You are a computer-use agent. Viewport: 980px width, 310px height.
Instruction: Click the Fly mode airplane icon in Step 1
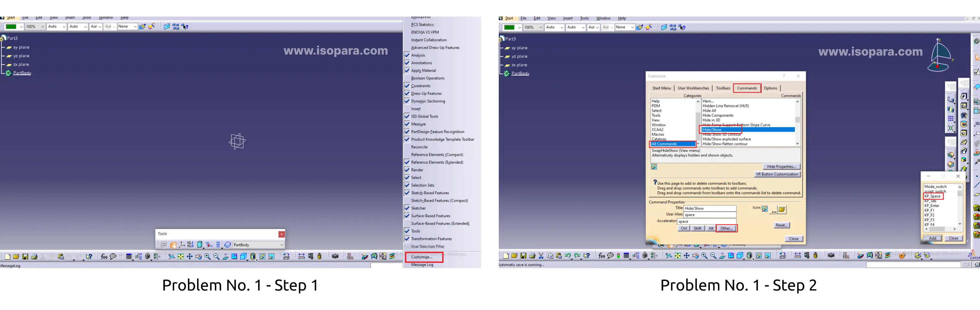pyautogui.click(x=171, y=257)
